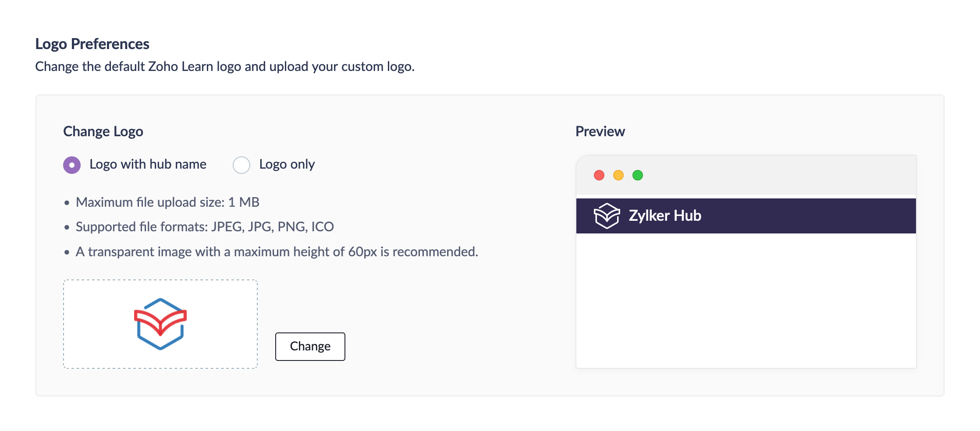Select the "Logo with hub name" radio button

[72, 165]
